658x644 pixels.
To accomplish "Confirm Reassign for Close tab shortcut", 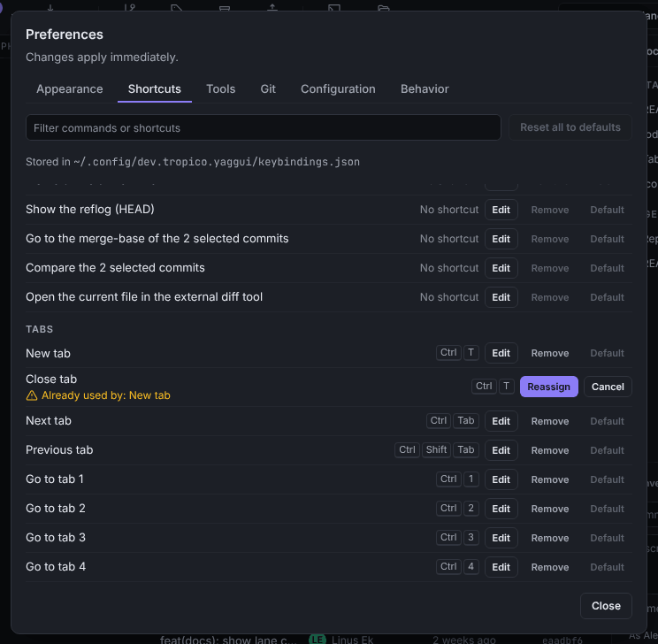I will (549, 387).
